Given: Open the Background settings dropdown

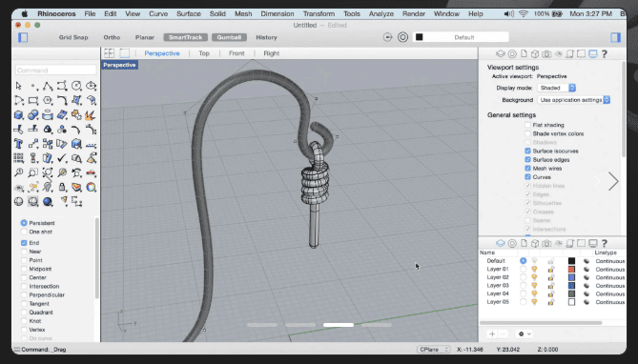Looking at the screenshot, I should point(574,100).
